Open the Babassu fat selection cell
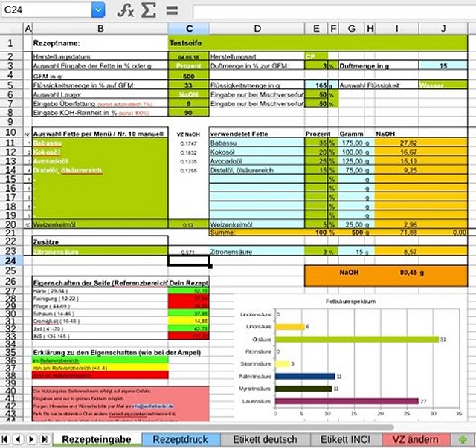 point(100,143)
